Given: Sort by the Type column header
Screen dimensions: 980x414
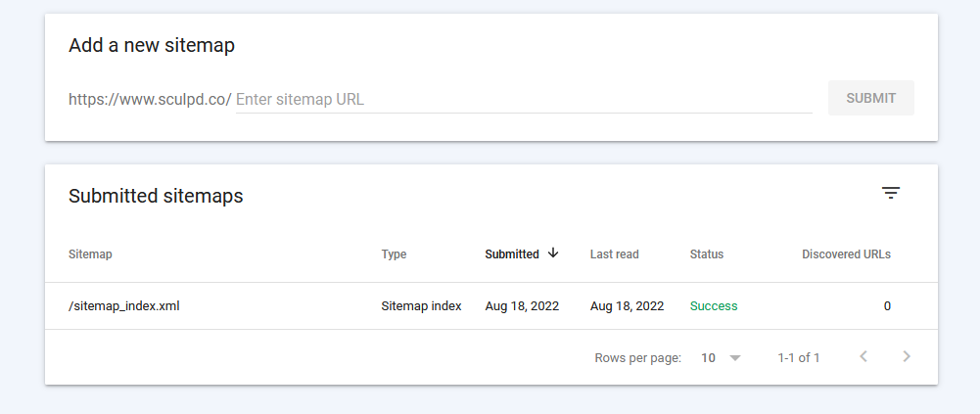Looking at the screenshot, I should 394,254.
